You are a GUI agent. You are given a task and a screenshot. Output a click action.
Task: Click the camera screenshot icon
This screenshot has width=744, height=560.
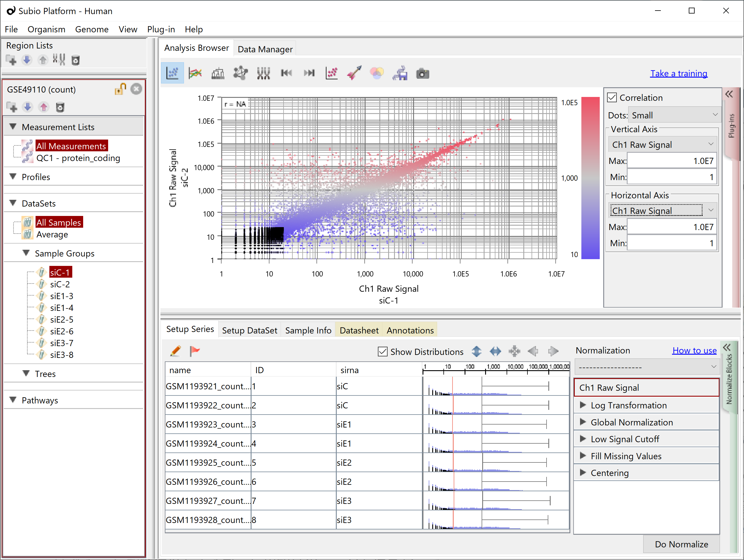click(x=423, y=73)
